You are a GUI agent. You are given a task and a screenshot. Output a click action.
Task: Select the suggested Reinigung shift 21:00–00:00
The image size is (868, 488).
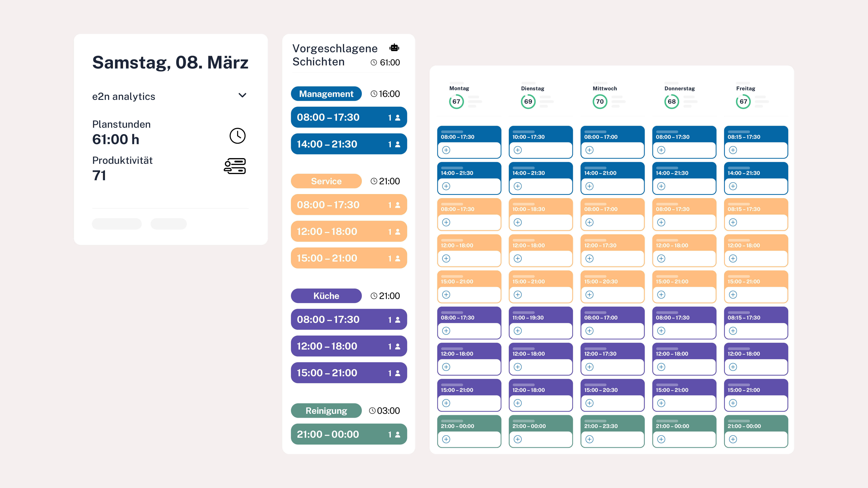[x=349, y=434]
